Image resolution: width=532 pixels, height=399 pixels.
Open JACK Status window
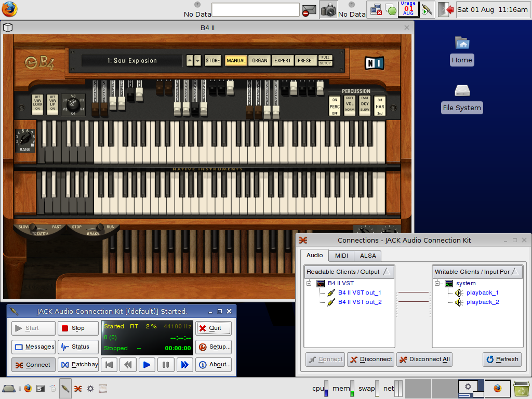pos(78,347)
